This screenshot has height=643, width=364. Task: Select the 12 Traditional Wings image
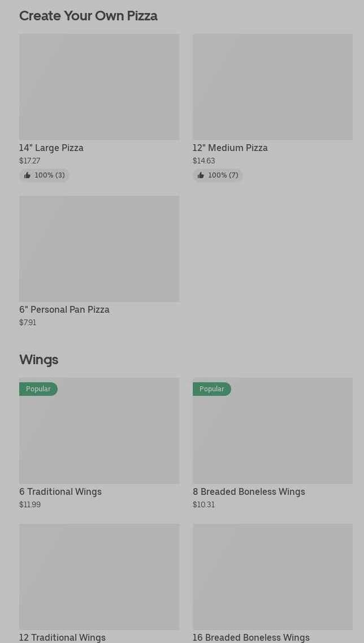coord(99,576)
